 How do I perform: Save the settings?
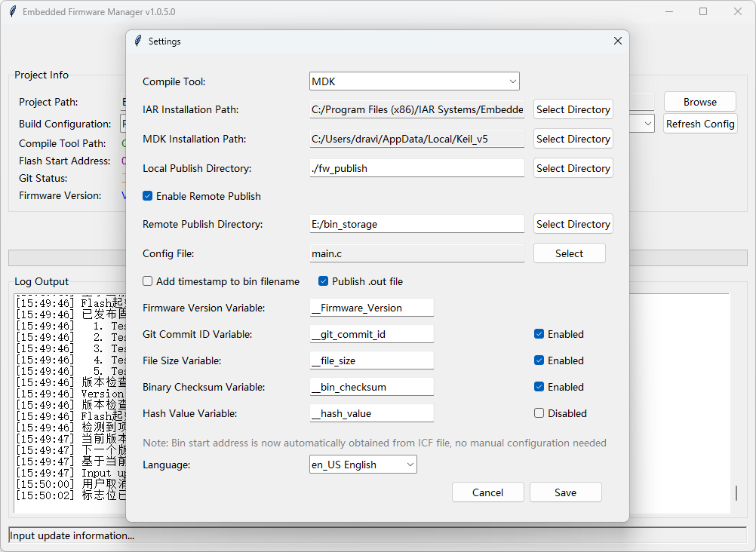pyautogui.click(x=566, y=492)
